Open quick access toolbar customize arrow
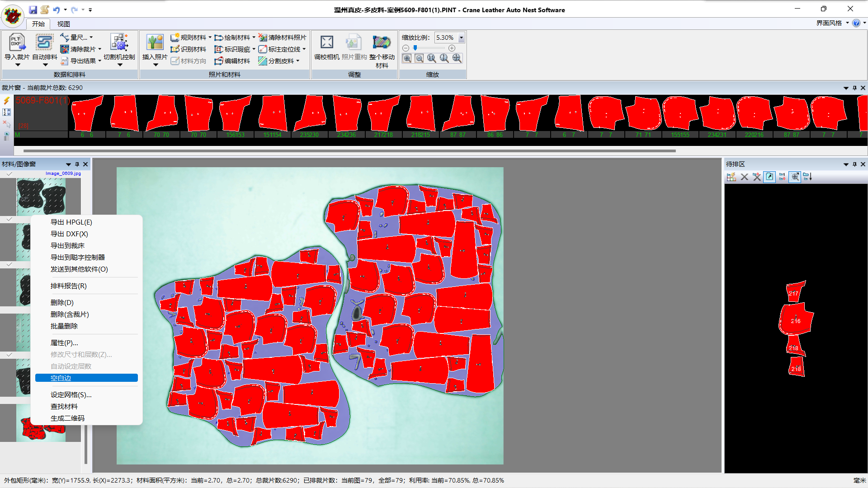The image size is (868, 488). [x=90, y=9]
